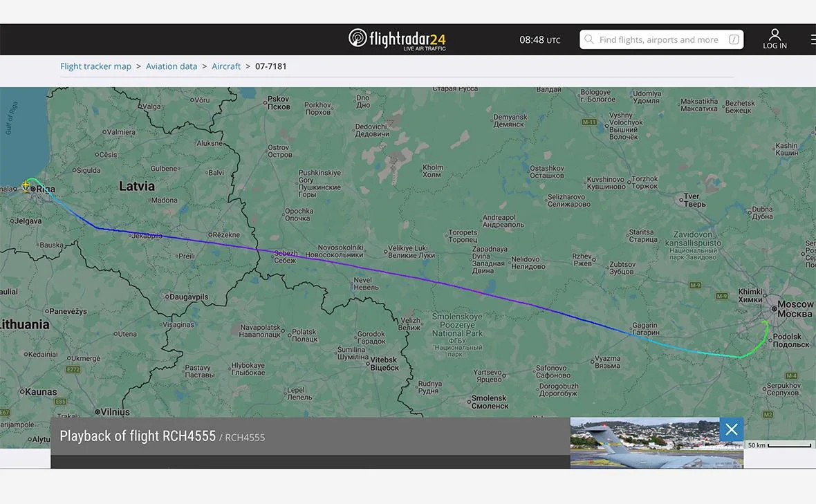Open the hamburger menu at top right
Screen dimensions: 816x504
[x=813, y=39]
